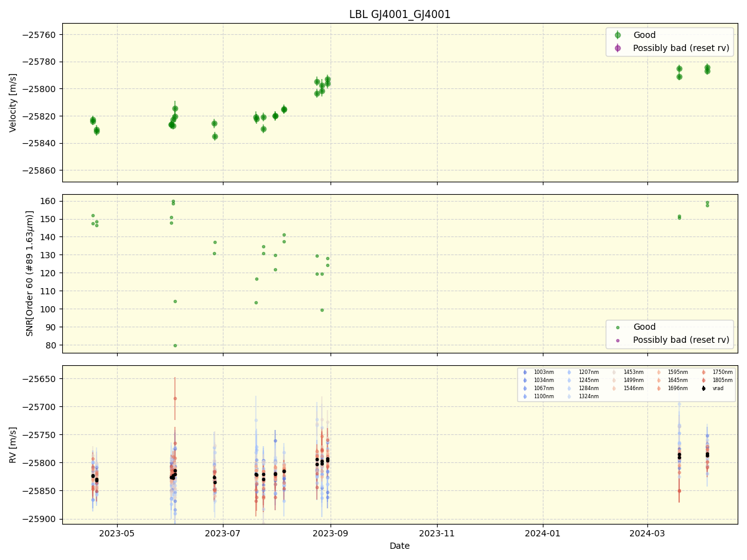
Task: Click the −25700 RV tick label
Action: click(x=39, y=407)
